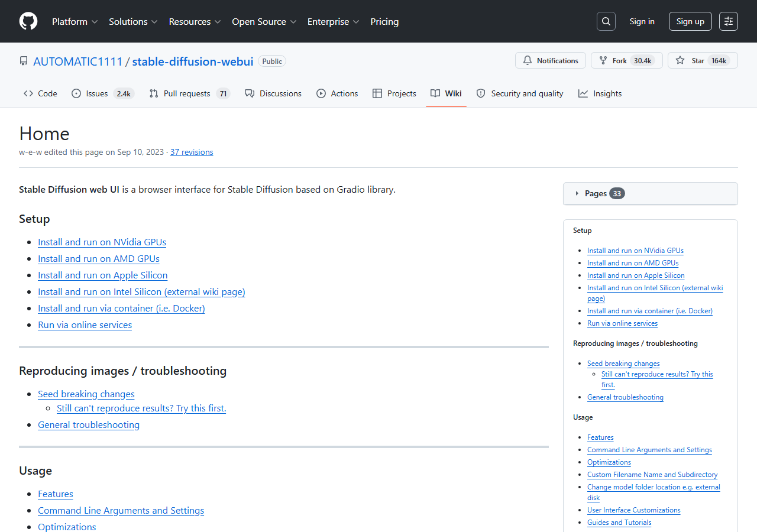Click the GitHub logo icon

[28, 21]
